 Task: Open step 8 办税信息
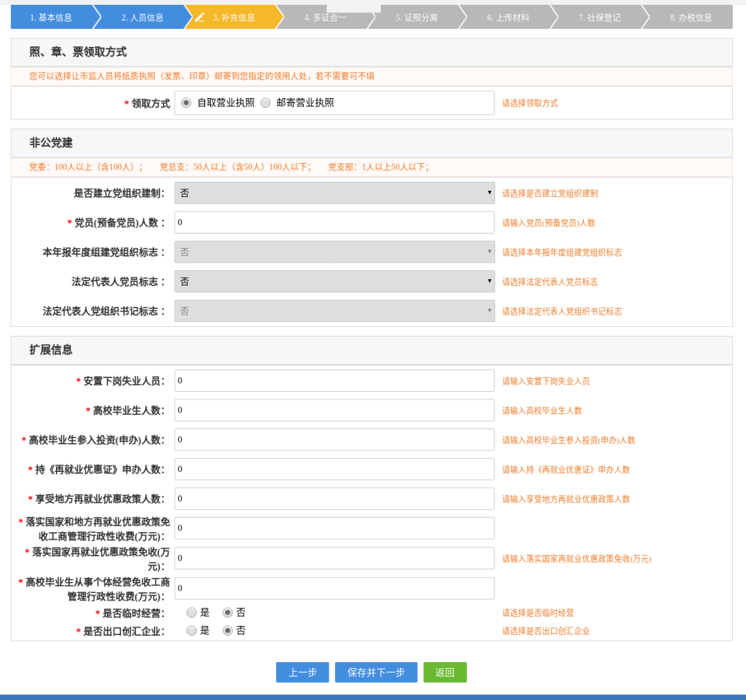click(x=691, y=17)
